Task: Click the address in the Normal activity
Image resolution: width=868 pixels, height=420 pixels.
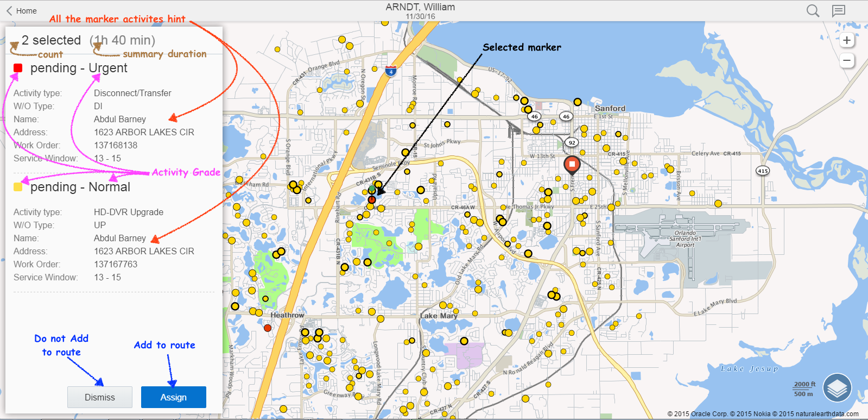Action: point(144,251)
